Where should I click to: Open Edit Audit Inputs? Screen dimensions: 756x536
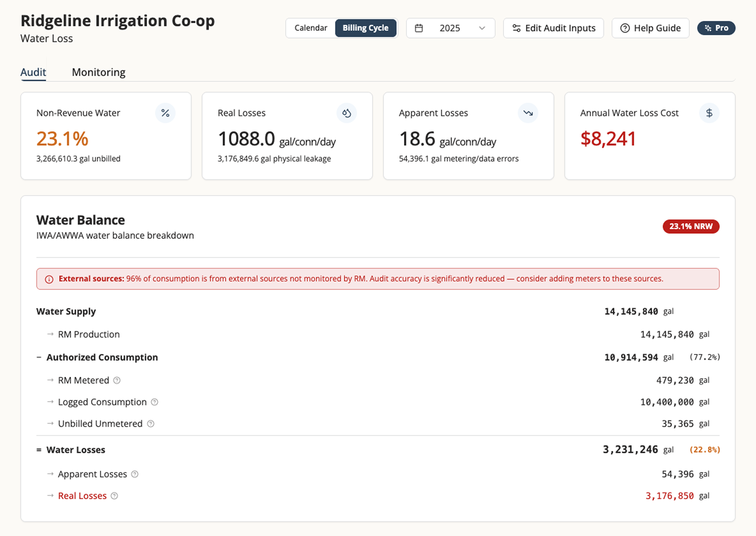(553, 28)
